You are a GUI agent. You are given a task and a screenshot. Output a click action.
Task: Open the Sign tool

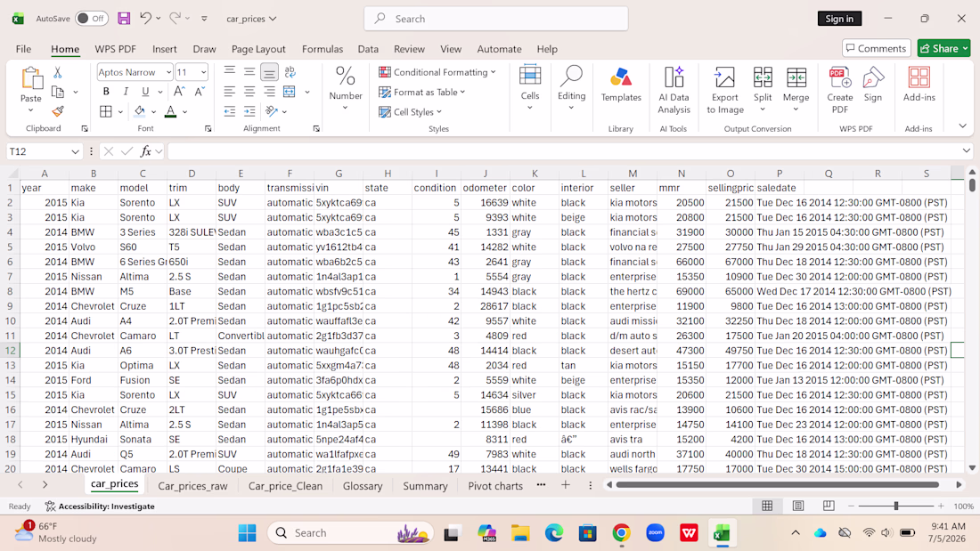tap(873, 85)
